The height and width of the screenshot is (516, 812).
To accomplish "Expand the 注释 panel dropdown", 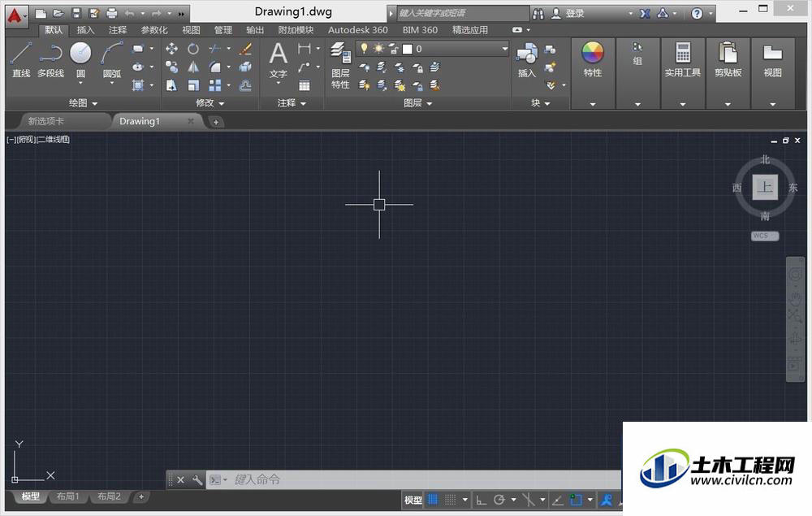I will pos(292,103).
